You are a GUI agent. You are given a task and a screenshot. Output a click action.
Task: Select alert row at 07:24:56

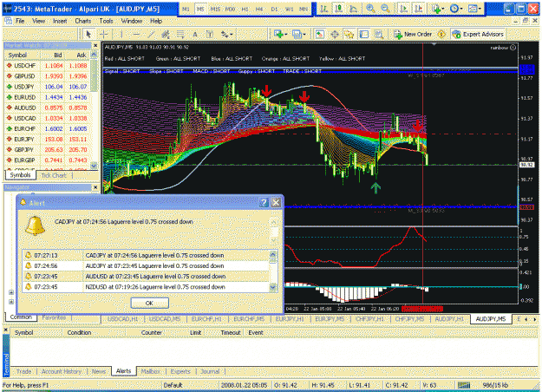pos(146,266)
